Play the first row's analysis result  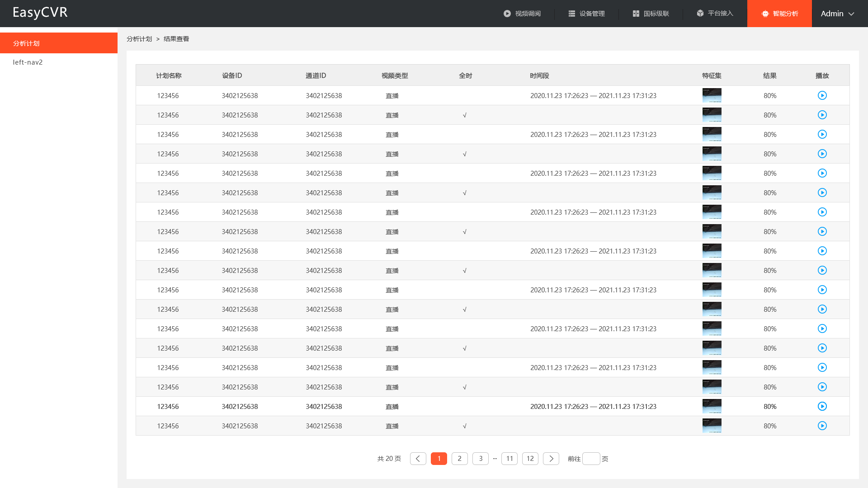[x=822, y=95]
